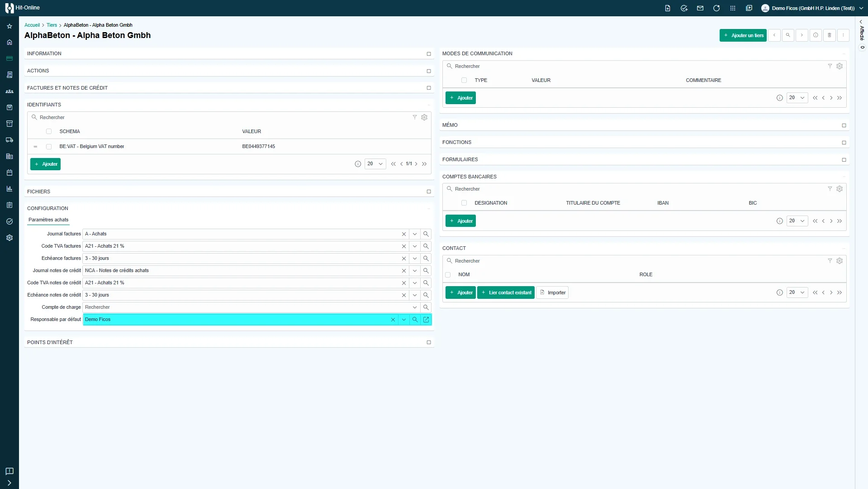Expand the left sidebar with bottom chevron
The width and height of the screenshot is (868, 489).
coord(9,483)
